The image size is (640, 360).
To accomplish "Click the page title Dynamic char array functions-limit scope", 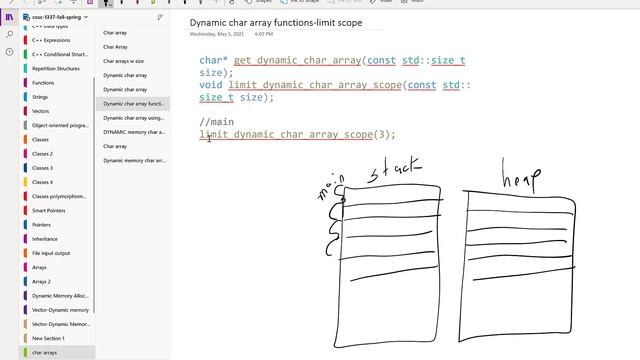I will coord(276,23).
